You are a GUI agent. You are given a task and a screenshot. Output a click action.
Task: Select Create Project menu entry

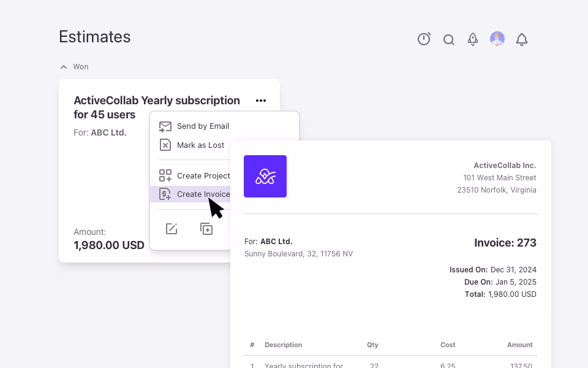click(203, 176)
